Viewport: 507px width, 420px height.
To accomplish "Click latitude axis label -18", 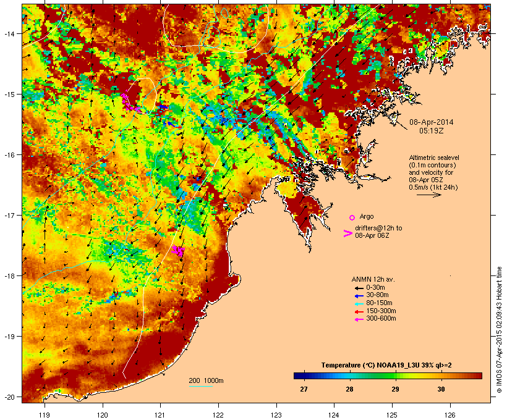I will [x=9, y=276].
